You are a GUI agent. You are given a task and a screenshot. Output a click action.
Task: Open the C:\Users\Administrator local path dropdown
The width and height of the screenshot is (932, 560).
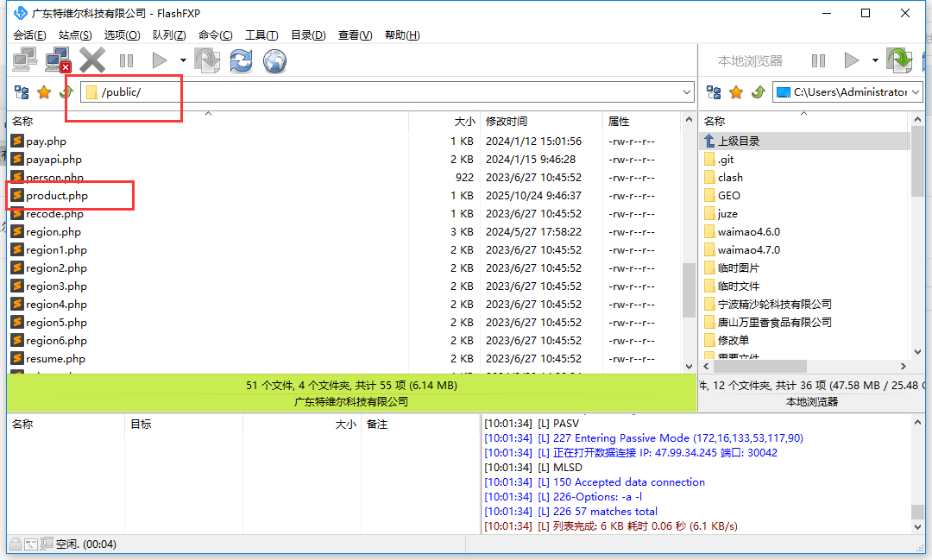(916, 92)
